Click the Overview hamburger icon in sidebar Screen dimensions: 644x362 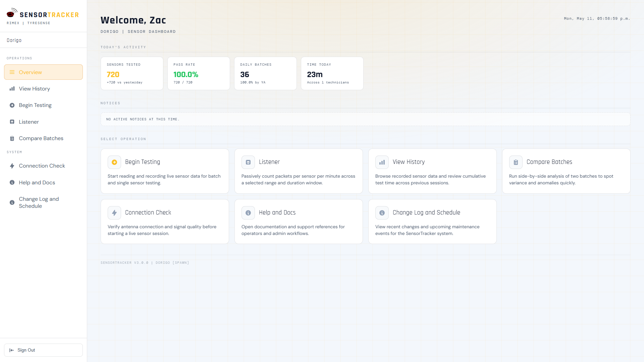pyautogui.click(x=12, y=72)
